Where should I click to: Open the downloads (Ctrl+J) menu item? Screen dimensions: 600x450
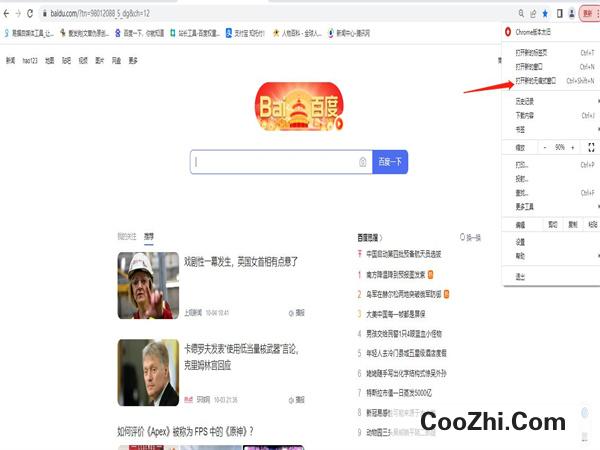[x=551, y=115]
